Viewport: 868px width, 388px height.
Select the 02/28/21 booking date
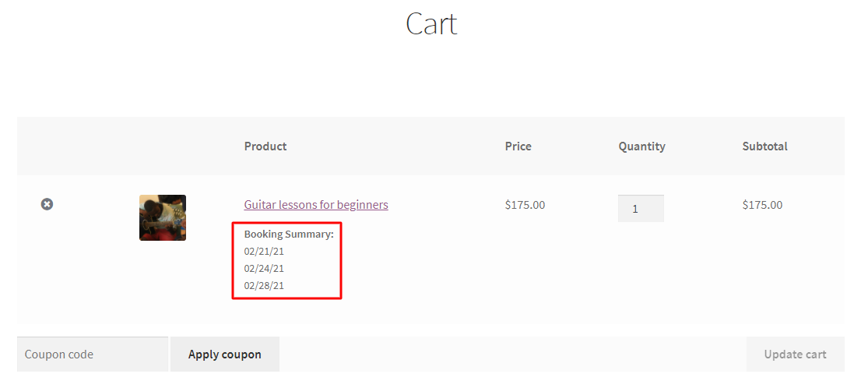pyautogui.click(x=264, y=285)
